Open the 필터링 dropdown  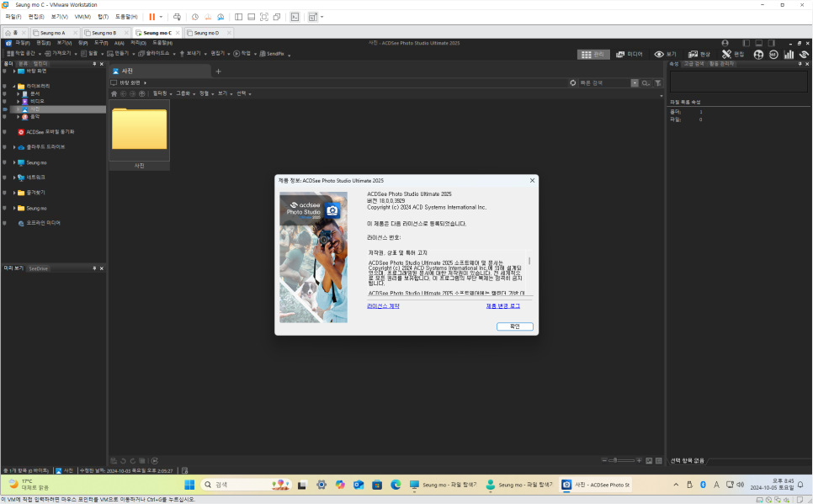158,93
